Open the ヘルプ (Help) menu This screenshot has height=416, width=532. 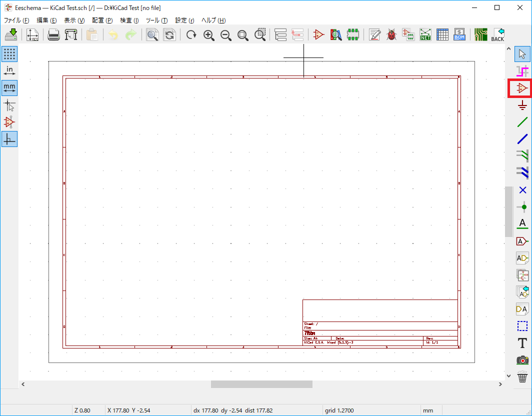(x=213, y=20)
